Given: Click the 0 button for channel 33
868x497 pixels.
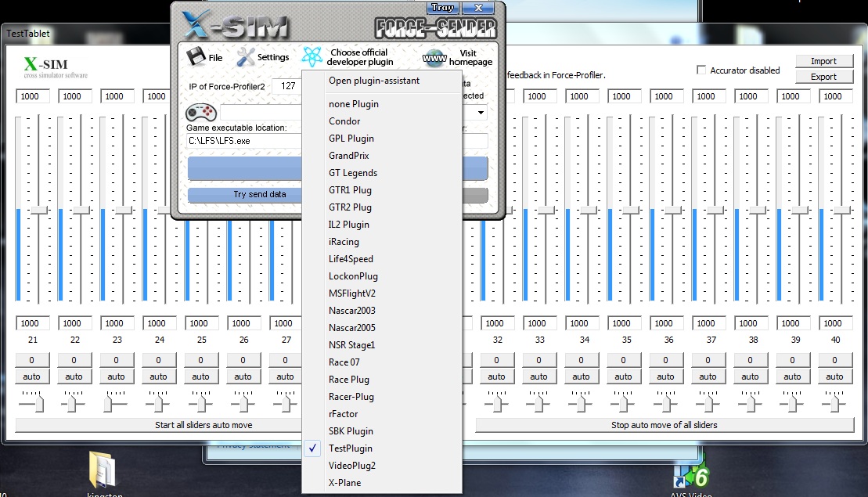Looking at the screenshot, I should [x=538, y=360].
